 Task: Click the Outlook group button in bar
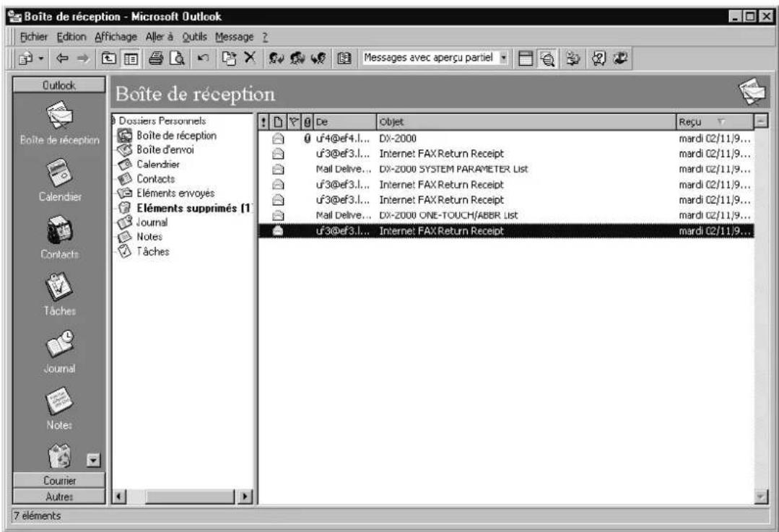click(59, 85)
